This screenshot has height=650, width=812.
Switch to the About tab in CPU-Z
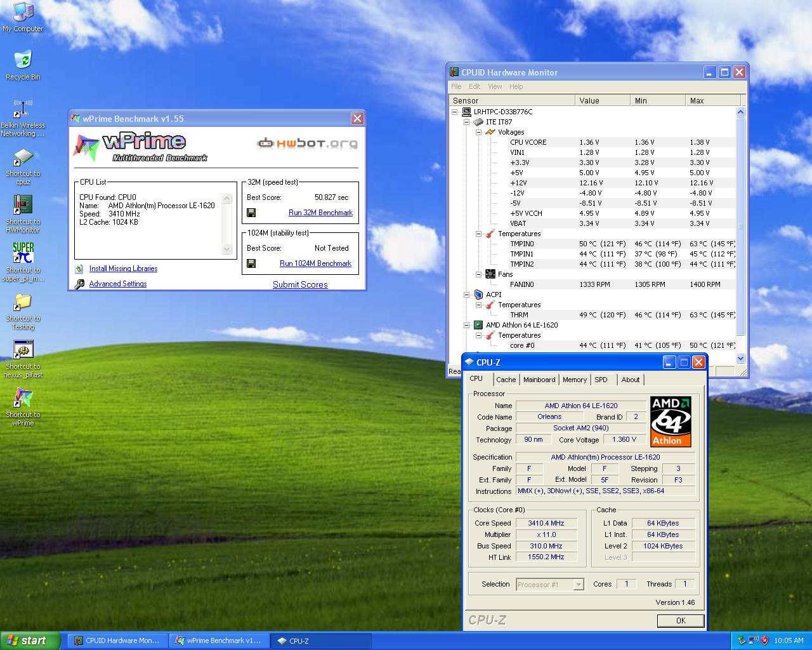(631, 380)
